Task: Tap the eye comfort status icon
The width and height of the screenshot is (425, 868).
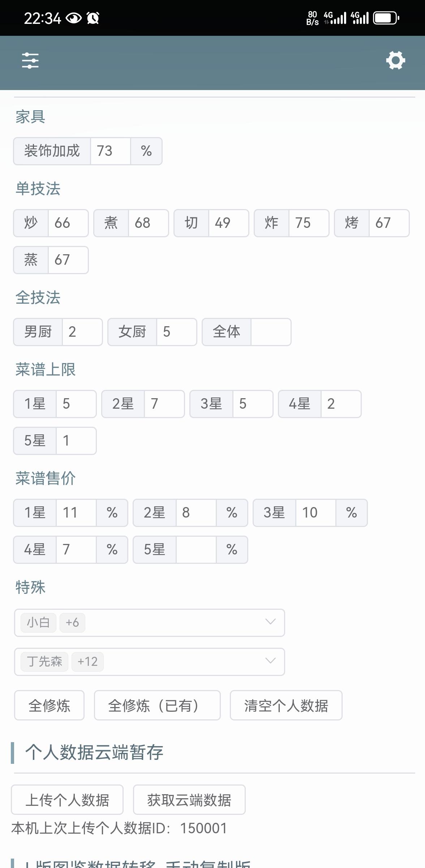Action: click(x=74, y=18)
